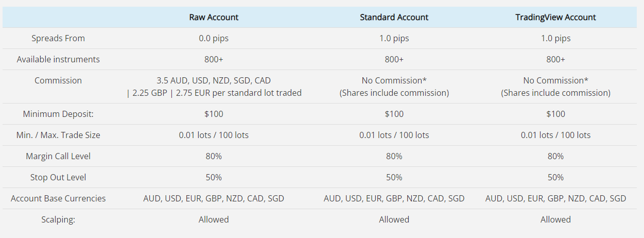Click the 0.0 pips spread value
This screenshot has width=644, height=238.
tap(214, 38)
